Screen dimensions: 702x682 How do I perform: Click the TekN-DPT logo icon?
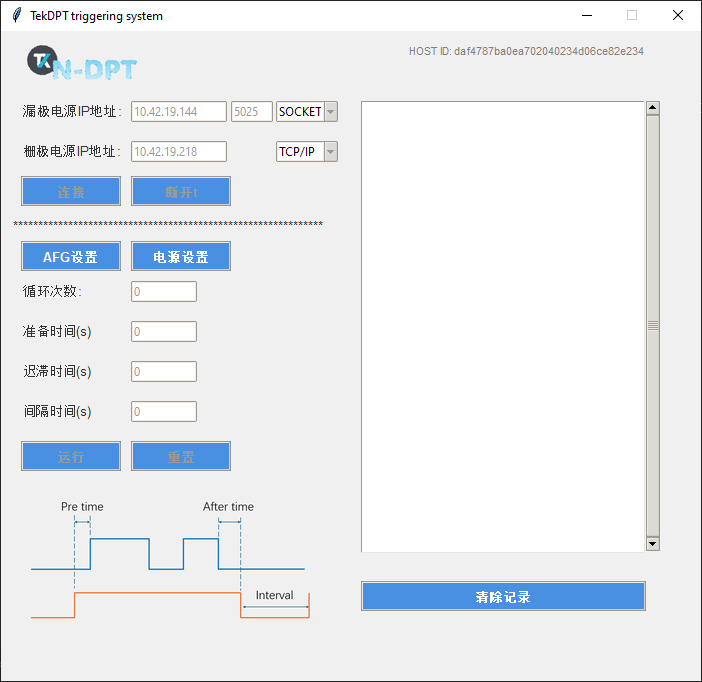coord(80,64)
